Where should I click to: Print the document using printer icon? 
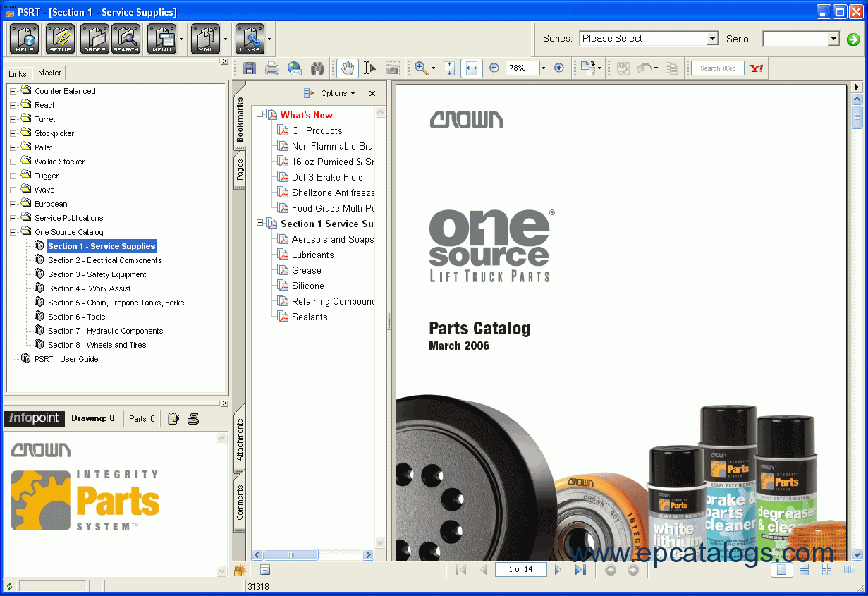click(272, 68)
